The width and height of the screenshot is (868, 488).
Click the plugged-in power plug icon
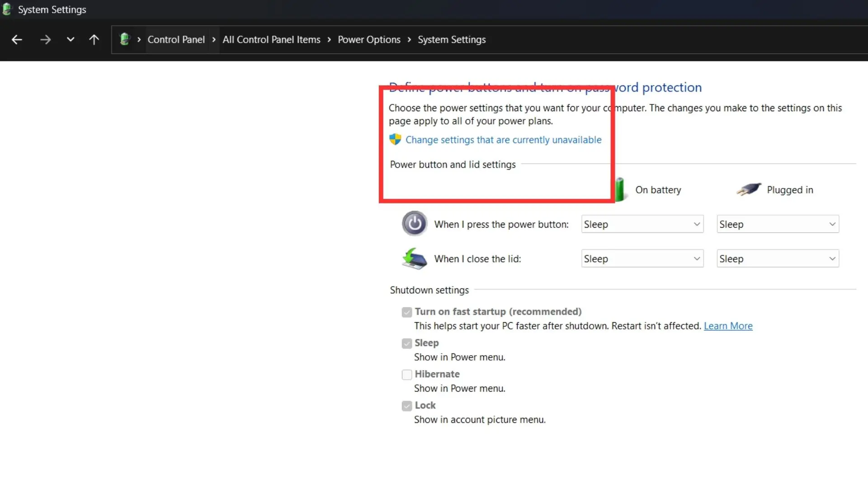click(x=749, y=189)
